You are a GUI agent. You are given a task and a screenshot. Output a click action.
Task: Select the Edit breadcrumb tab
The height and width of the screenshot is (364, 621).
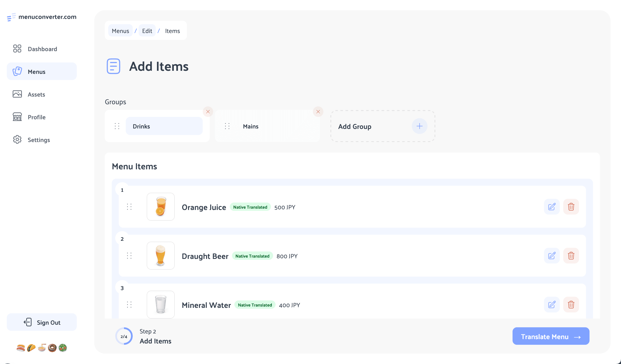pyautogui.click(x=147, y=31)
